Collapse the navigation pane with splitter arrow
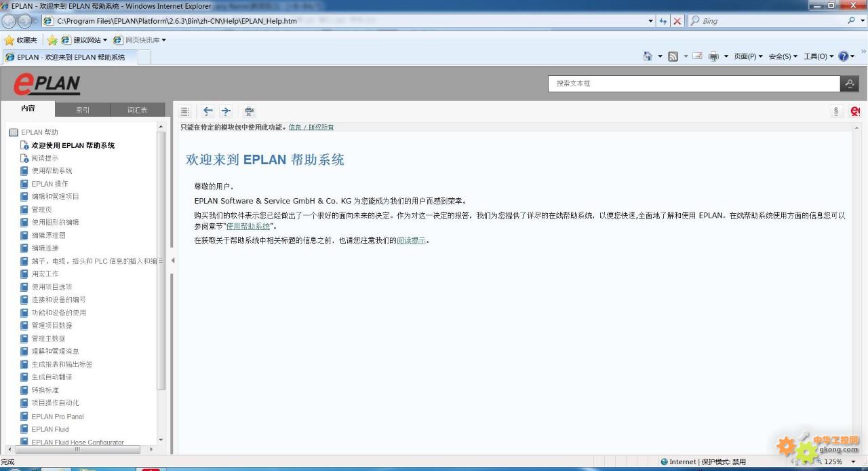This screenshot has width=868, height=471. [x=173, y=261]
